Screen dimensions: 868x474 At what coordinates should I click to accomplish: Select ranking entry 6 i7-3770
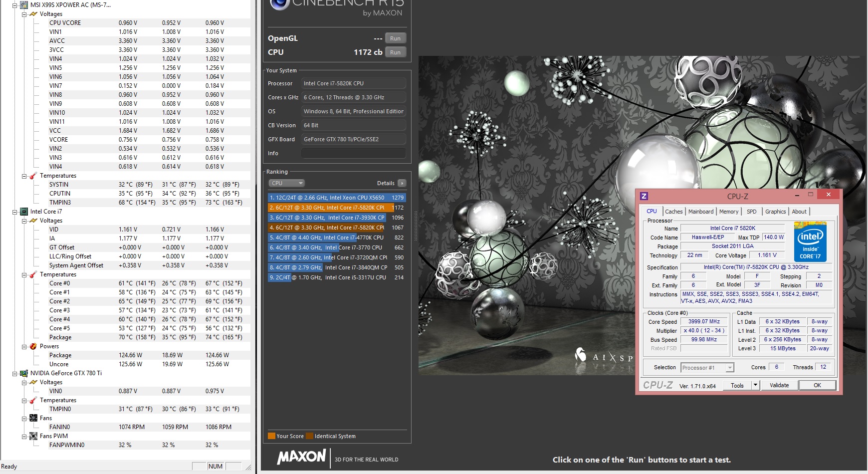337,247
